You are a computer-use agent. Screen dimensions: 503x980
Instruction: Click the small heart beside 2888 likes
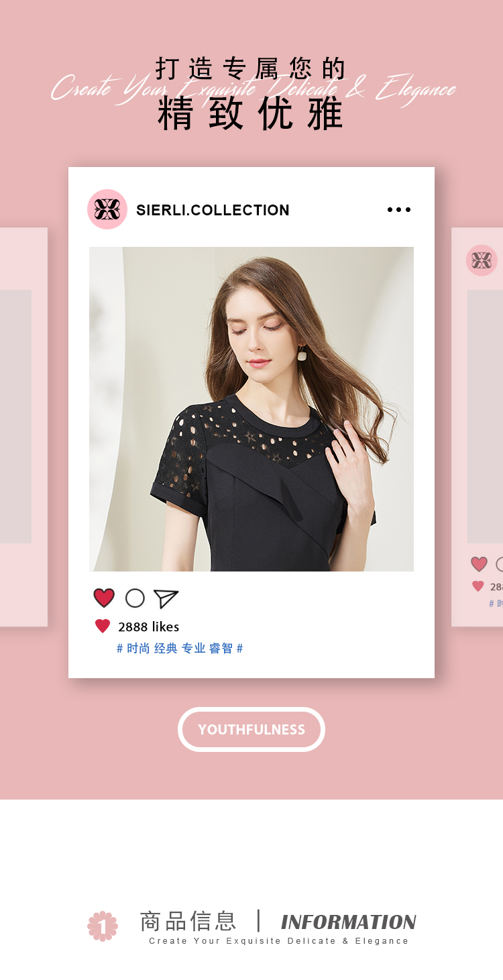coord(103,627)
